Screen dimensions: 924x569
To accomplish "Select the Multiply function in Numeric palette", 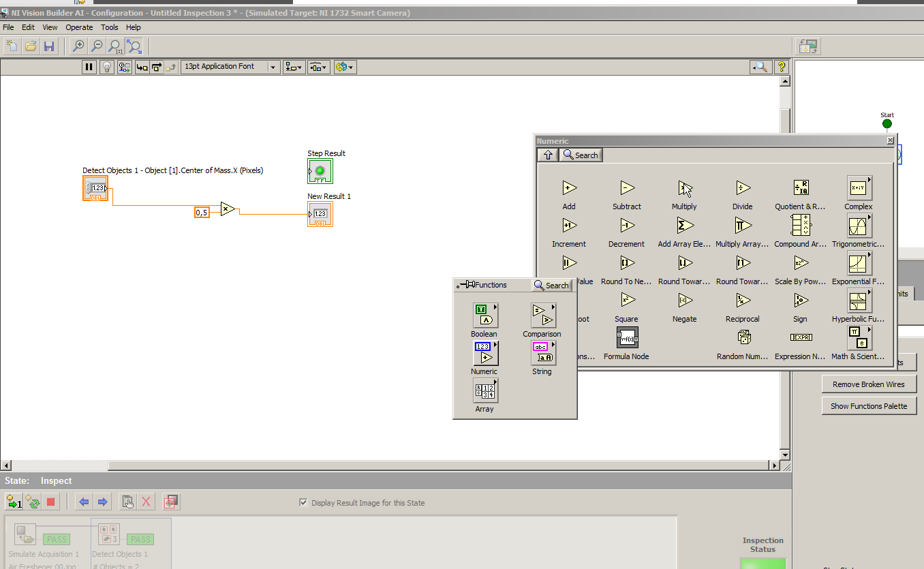I will click(x=684, y=188).
